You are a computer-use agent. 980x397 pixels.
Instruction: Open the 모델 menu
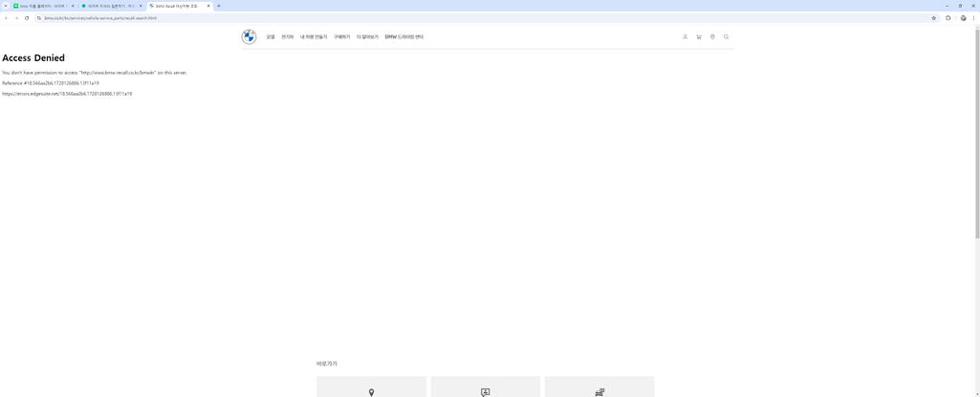(x=271, y=37)
